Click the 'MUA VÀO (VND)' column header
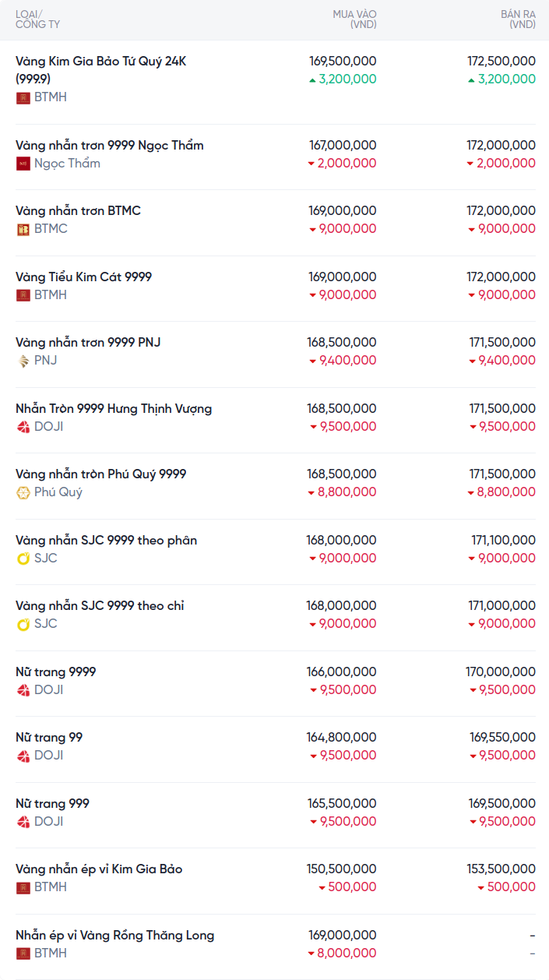Viewport: 549px width, 980px height. (354, 19)
